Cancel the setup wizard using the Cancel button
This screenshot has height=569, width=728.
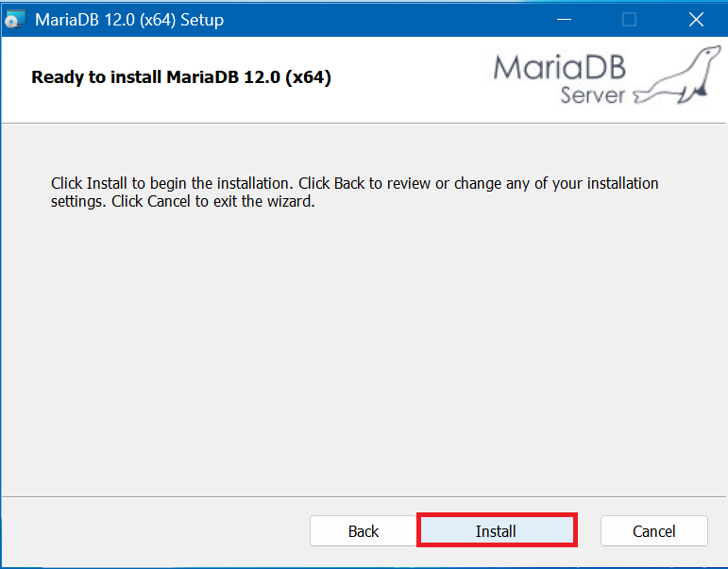point(653,531)
